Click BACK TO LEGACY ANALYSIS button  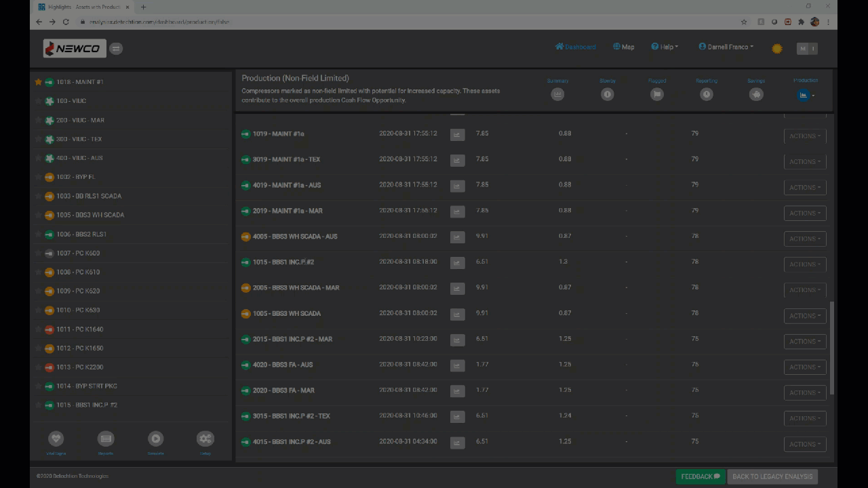(x=772, y=476)
